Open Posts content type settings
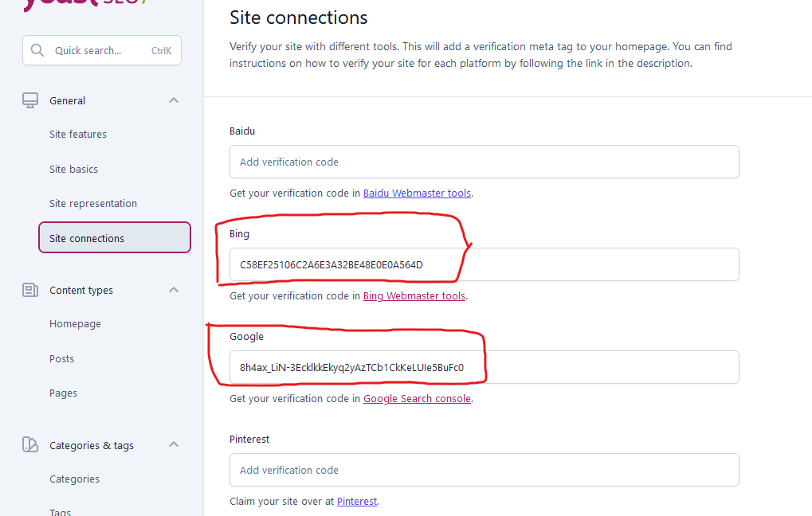 (x=61, y=358)
